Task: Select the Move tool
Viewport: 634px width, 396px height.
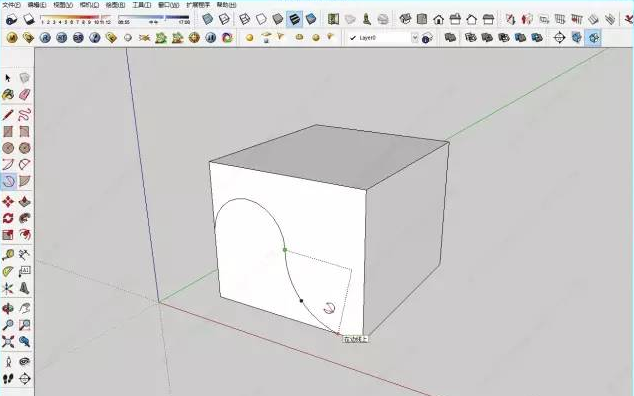Action: [8, 201]
